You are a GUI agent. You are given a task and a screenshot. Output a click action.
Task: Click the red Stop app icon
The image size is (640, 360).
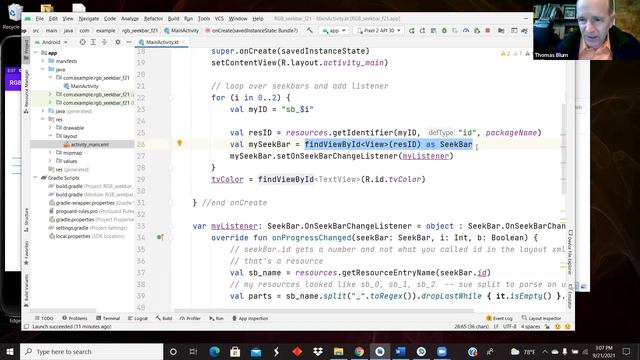(487, 31)
